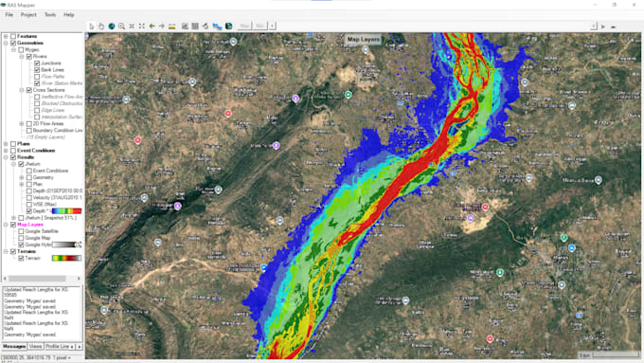The height and width of the screenshot is (363, 644).
Task: Activate the zoom magnifier tool
Action: tap(121, 27)
